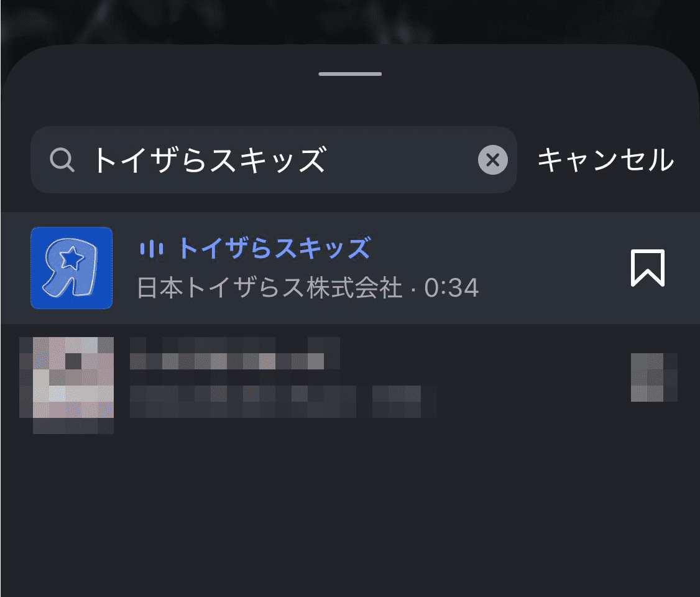Clear the search text with the X icon
Viewport: 700px width, 597px height.
(492, 160)
